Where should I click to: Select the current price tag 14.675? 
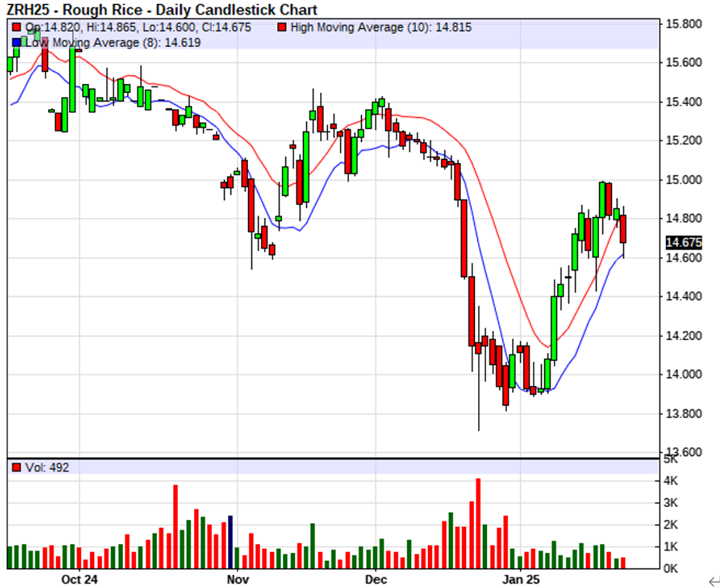pyautogui.click(x=683, y=242)
